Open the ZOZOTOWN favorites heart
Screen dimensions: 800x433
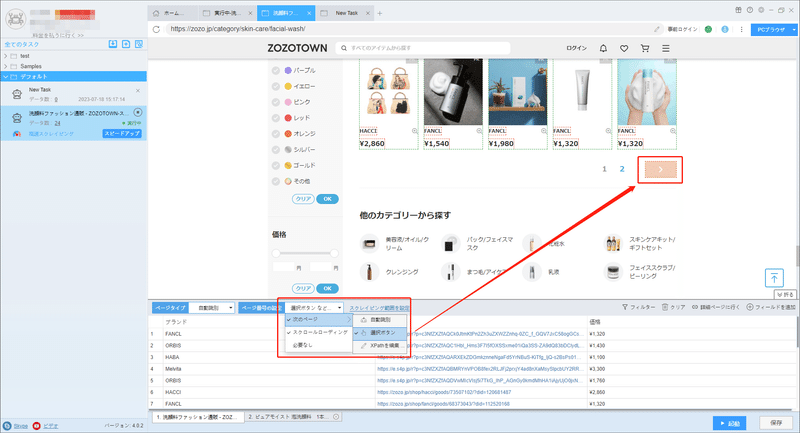coord(624,48)
